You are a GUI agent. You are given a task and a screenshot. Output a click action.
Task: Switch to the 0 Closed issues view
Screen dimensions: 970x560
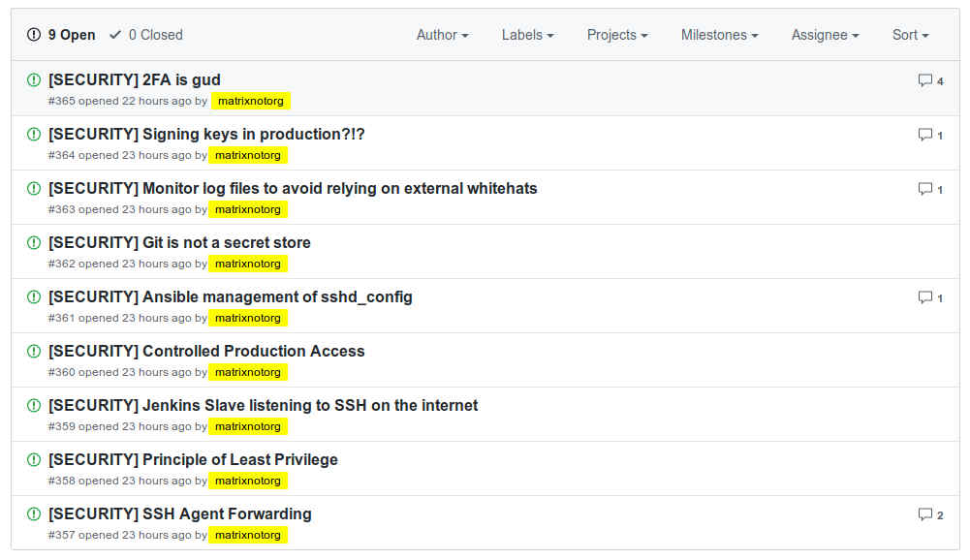click(x=146, y=35)
